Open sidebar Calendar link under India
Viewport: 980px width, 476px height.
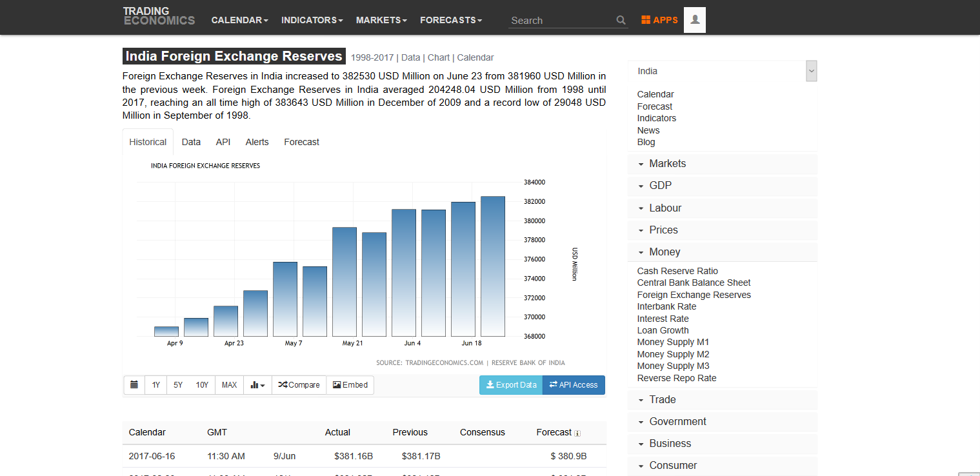click(655, 94)
